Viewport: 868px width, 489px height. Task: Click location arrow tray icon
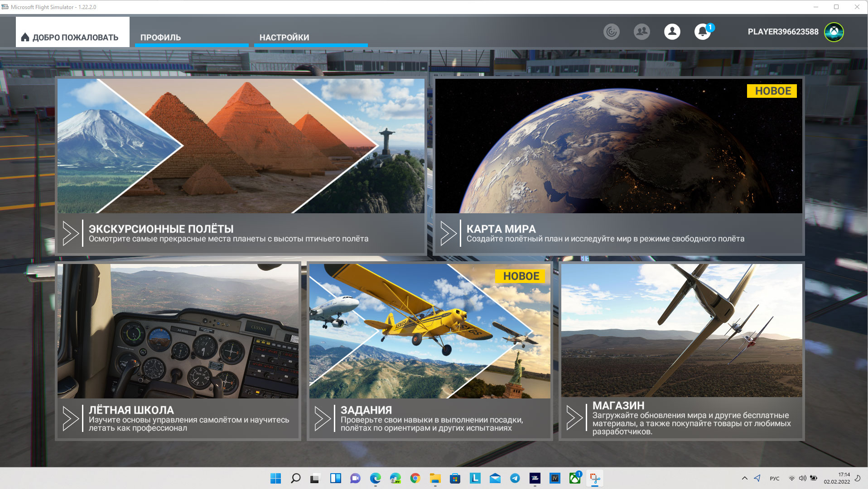[x=757, y=478]
